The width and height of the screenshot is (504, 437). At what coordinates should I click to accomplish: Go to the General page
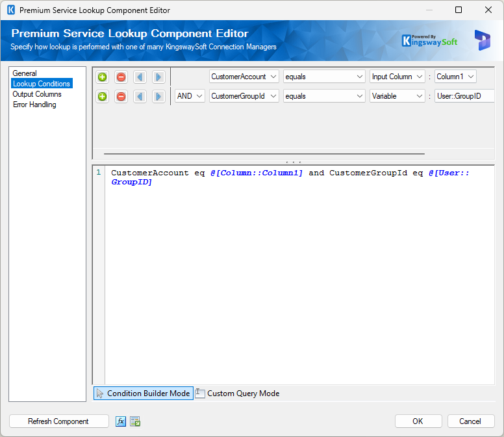[25, 73]
